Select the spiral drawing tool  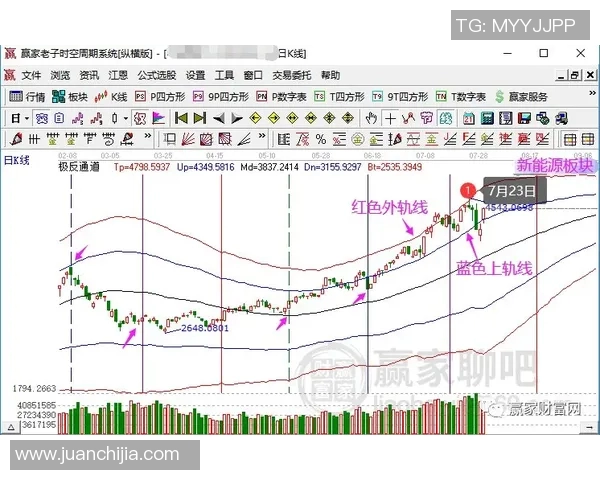[x=108, y=139]
